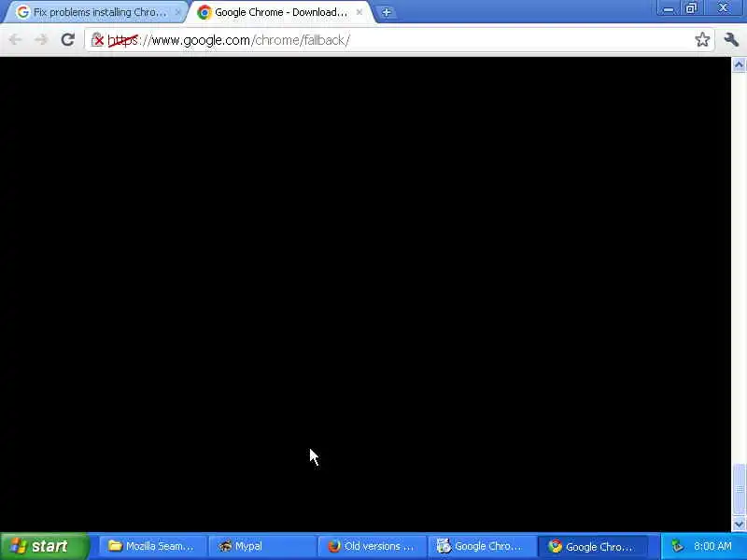
Task: Click the address bar URL field
Action: 401,39
